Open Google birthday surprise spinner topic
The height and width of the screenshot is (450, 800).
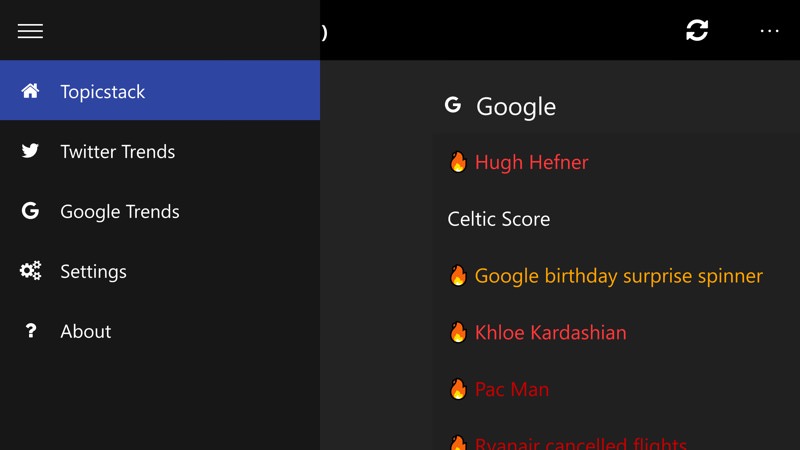point(619,276)
